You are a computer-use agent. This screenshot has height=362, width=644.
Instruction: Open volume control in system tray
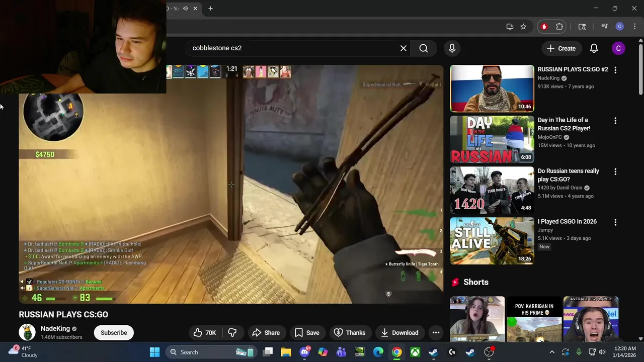tap(601, 352)
